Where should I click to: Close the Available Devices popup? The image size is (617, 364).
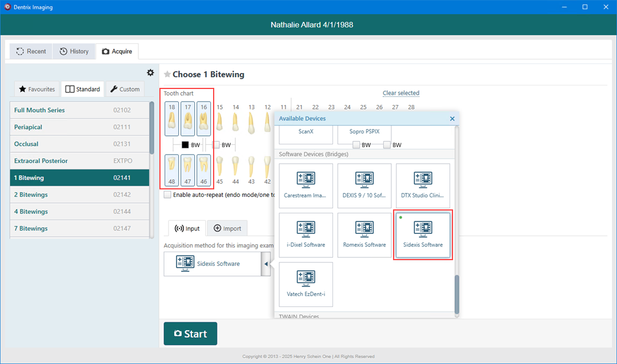pyautogui.click(x=452, y=119)
